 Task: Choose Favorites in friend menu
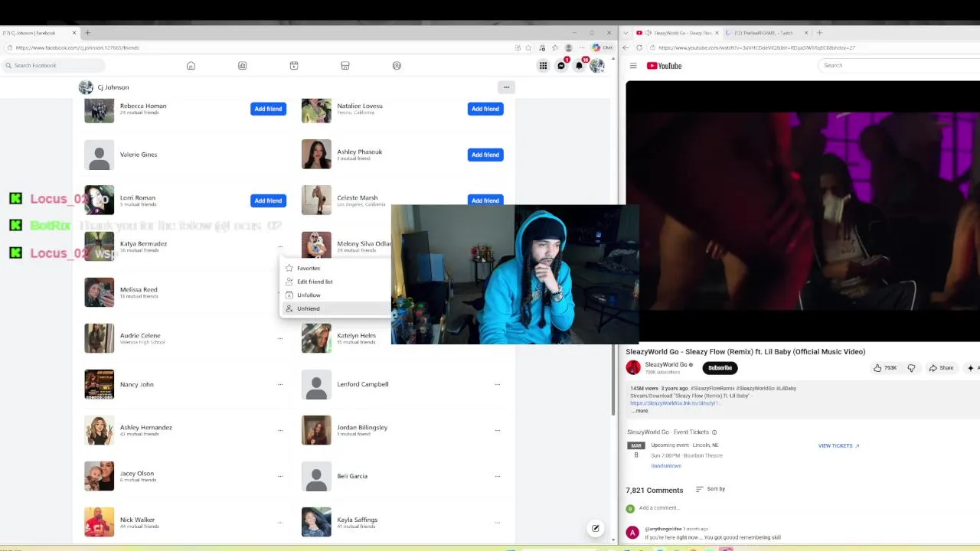point(335,269)
